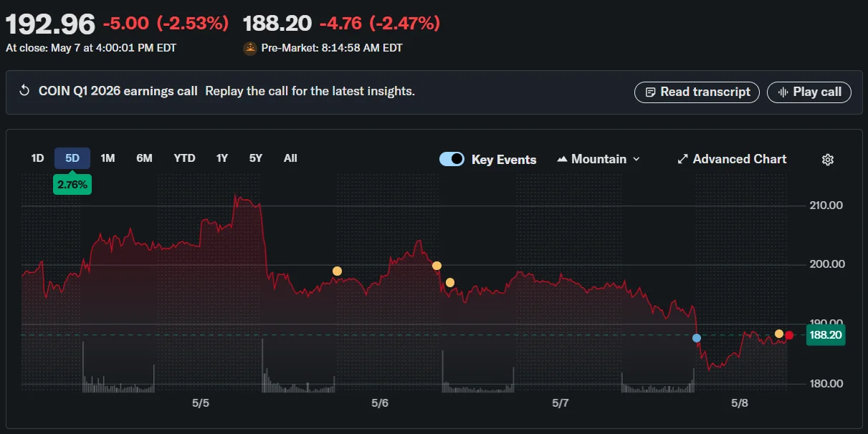
Task: Select the 5Y time range
Action: (x=256, y=158)
